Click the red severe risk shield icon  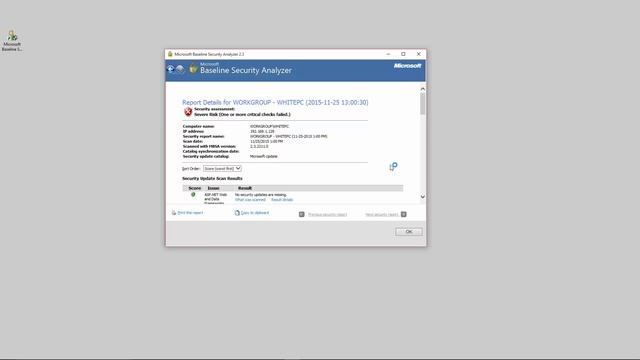[188, 112]
